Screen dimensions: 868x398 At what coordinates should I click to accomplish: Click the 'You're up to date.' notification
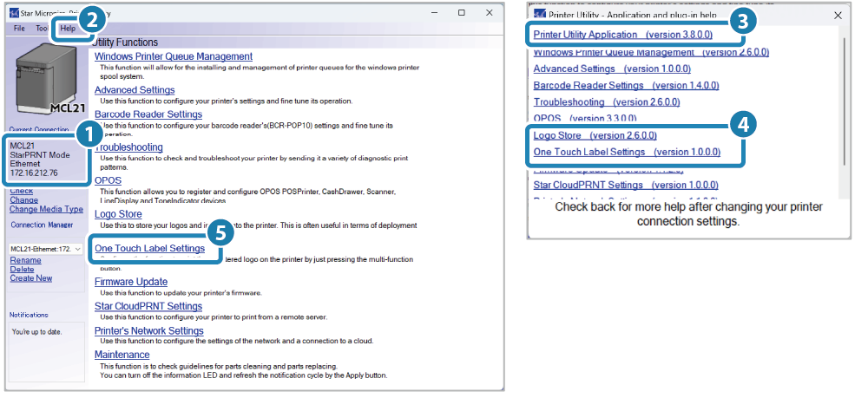click(37, 332)
